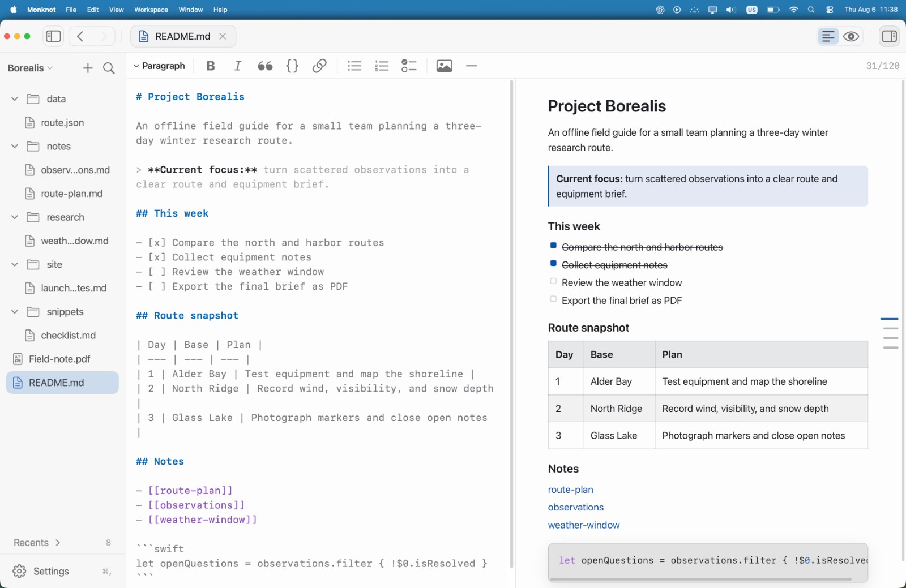
Task: Collapse the notes folder
Action: [x=15, y=147]
